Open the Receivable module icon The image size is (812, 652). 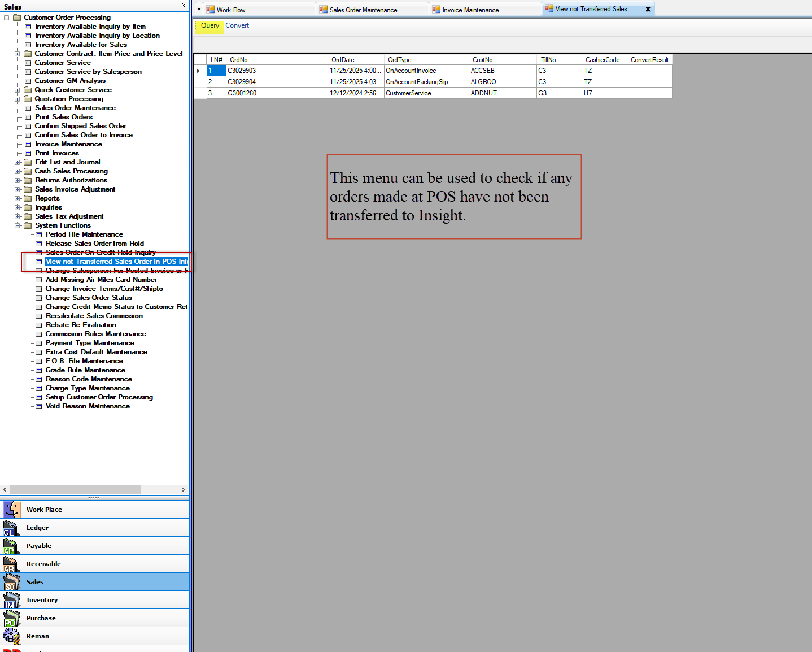pyautogui.click(x=11, y=564)
